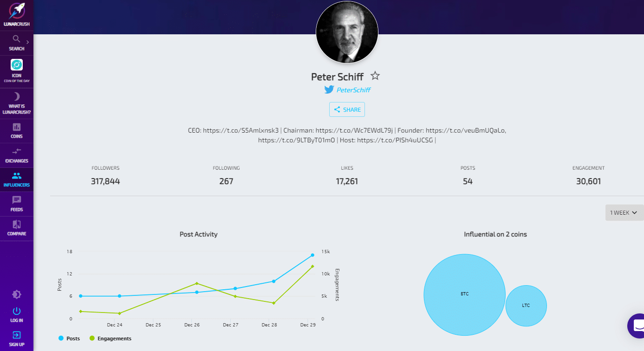This screenshot has height=351, width=644.
Task: Toggle the Engagements series in legend
Action: [x=111, y=338]
